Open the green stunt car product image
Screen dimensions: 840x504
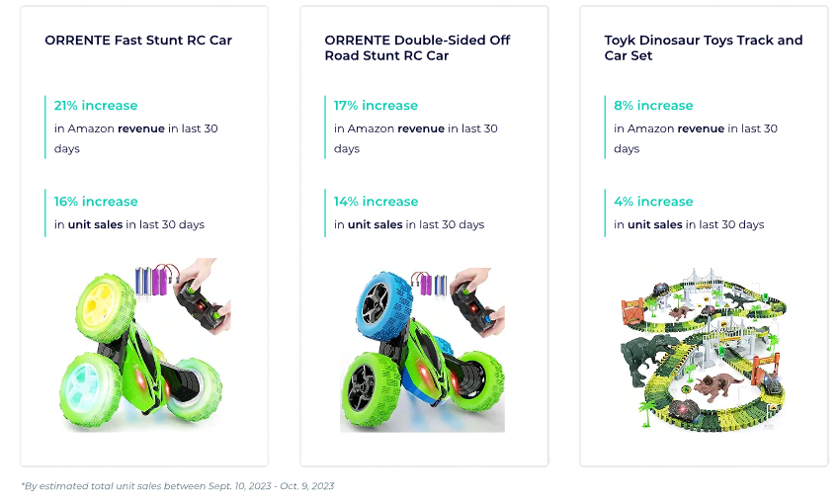[x=144, y=345]
